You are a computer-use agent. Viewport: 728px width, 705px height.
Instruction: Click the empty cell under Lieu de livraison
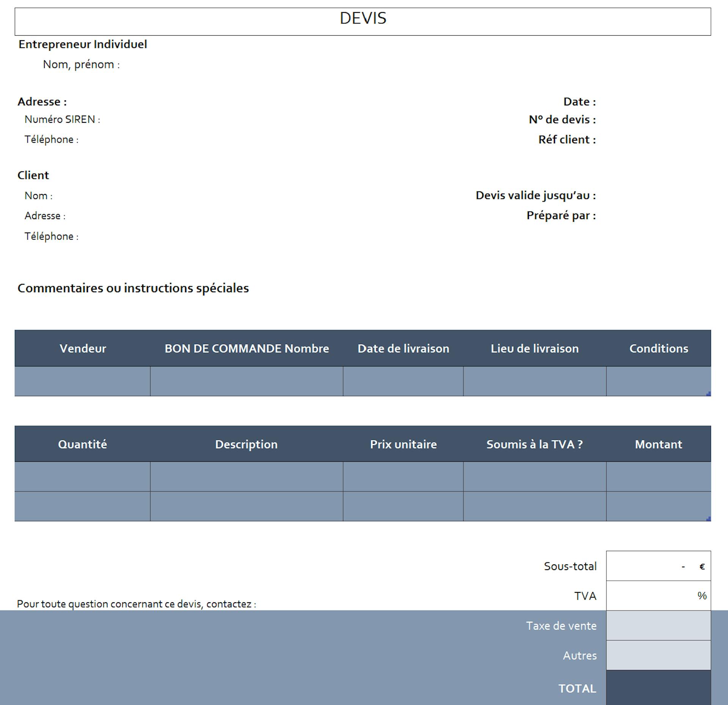[535, 381]
